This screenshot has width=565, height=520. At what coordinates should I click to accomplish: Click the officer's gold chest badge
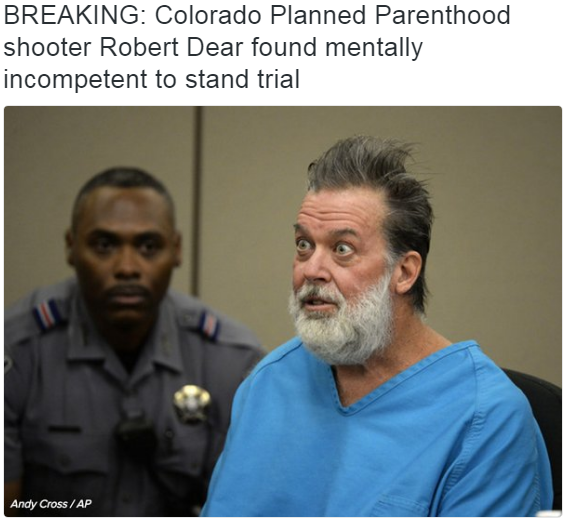pos(192,403)
